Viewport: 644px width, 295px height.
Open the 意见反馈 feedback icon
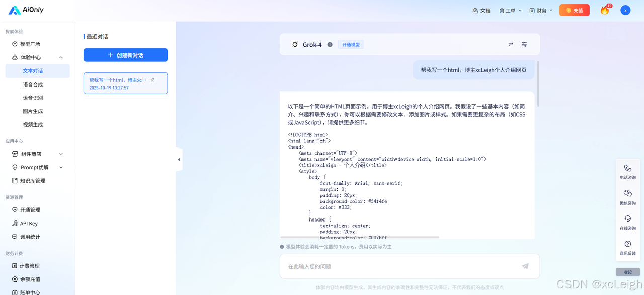point(627,244)
